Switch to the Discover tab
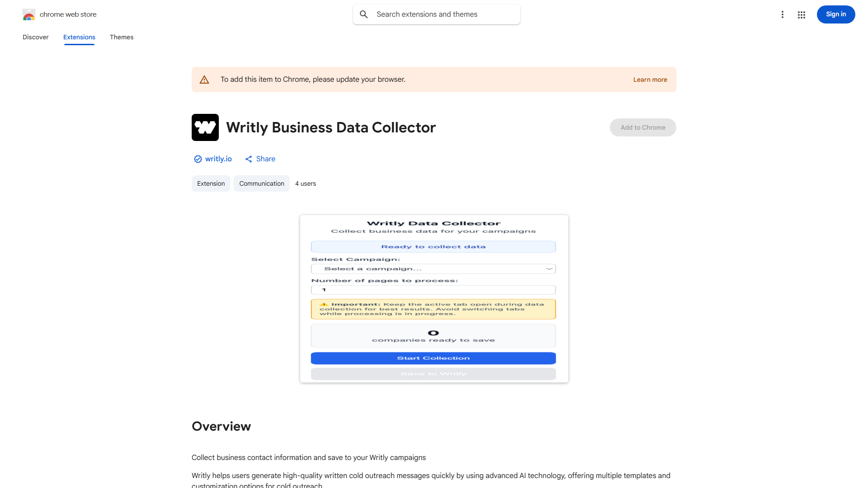 coord(36,37)
